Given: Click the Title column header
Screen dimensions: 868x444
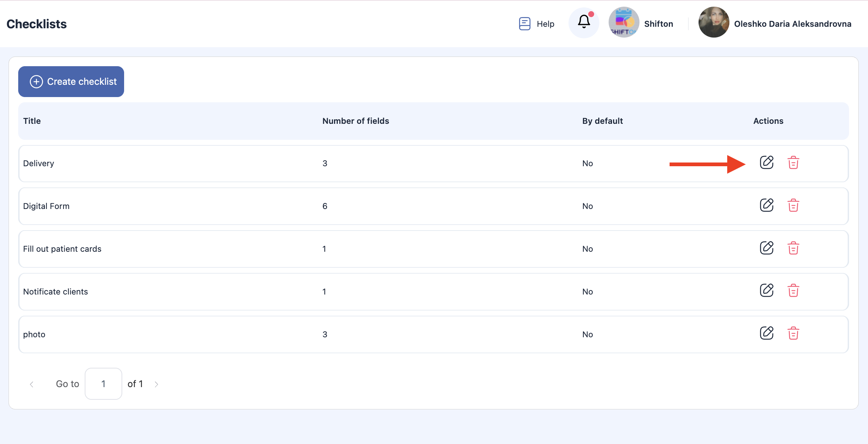Looking at the screenshot, I should [x=32, y=121].
